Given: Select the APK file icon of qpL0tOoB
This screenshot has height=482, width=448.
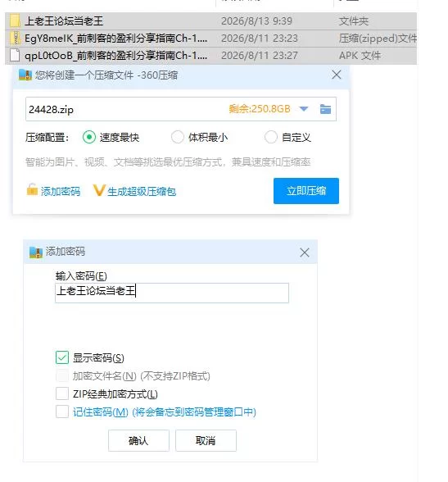Looking at the screenshot, I should point(15,56).
